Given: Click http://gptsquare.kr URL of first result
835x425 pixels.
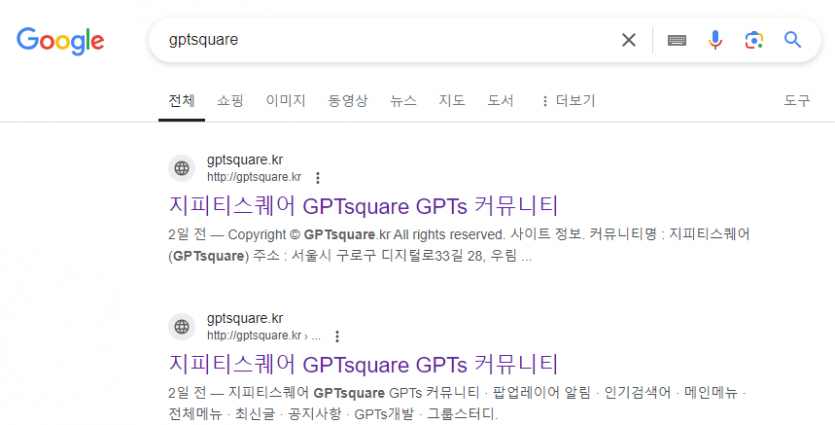Looking at the screenshot, I should click(254, 177).
